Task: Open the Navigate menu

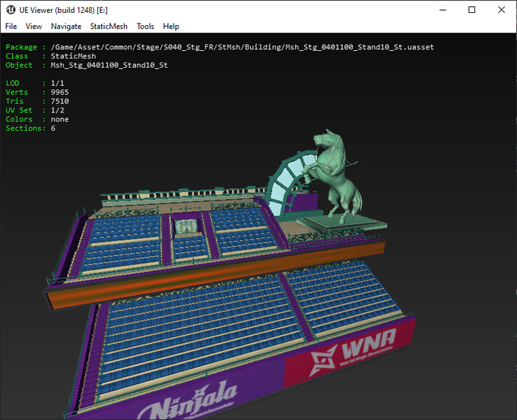Action: tap(66, 26)
